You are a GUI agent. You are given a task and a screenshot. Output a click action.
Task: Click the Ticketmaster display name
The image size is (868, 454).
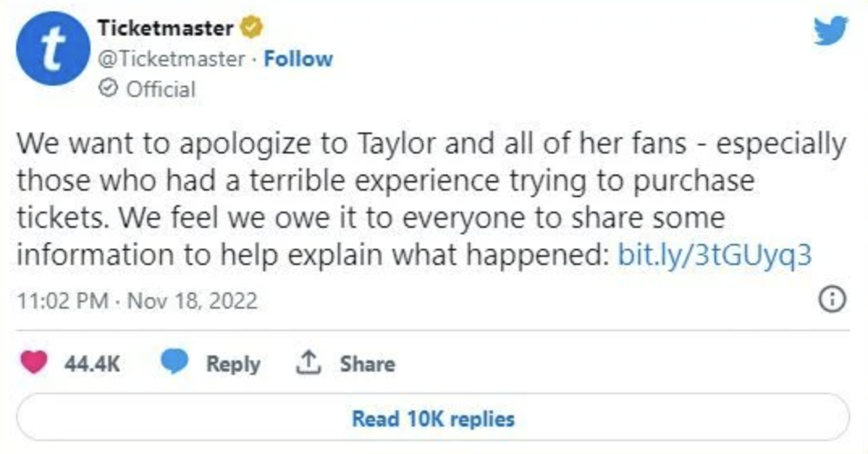[x=166, y=27]
